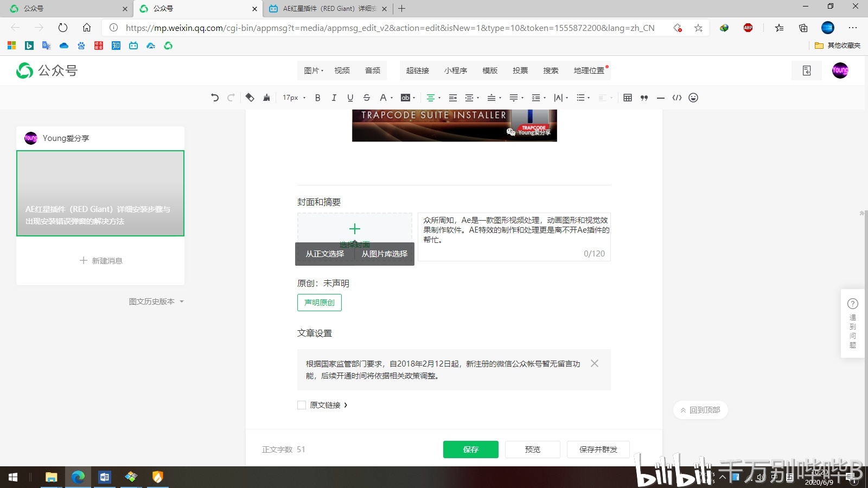Open the 图文历史版本 version history dropdown
Viewport: 868px width, 488px height.
(x=156, y=301)
